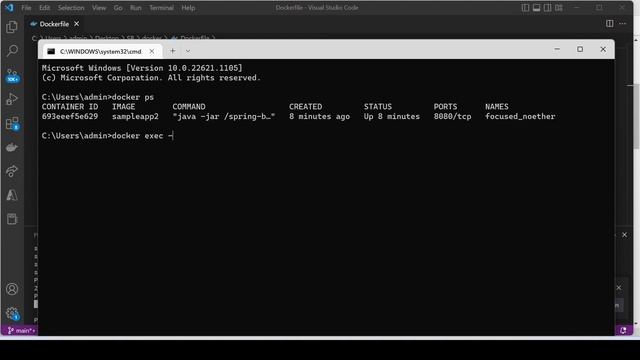Open Customize Layout icon in title bar
Screen dimensions: 640x360
(559, 7)
